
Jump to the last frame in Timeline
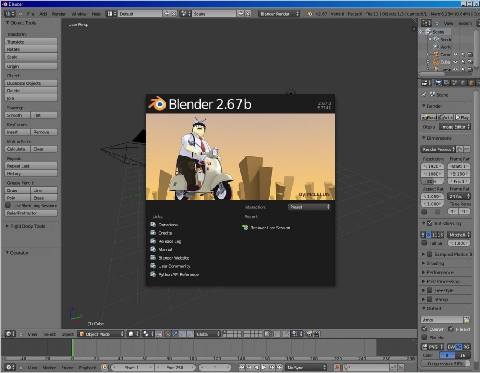[279, 367]
